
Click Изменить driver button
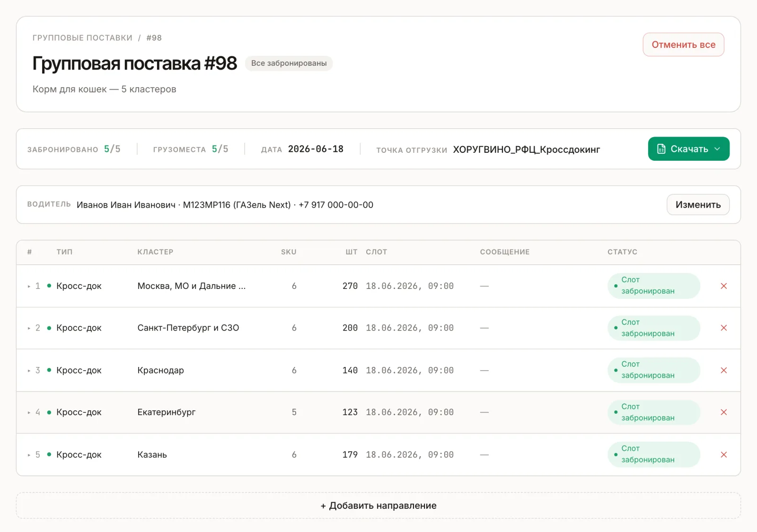click(698, 205)
